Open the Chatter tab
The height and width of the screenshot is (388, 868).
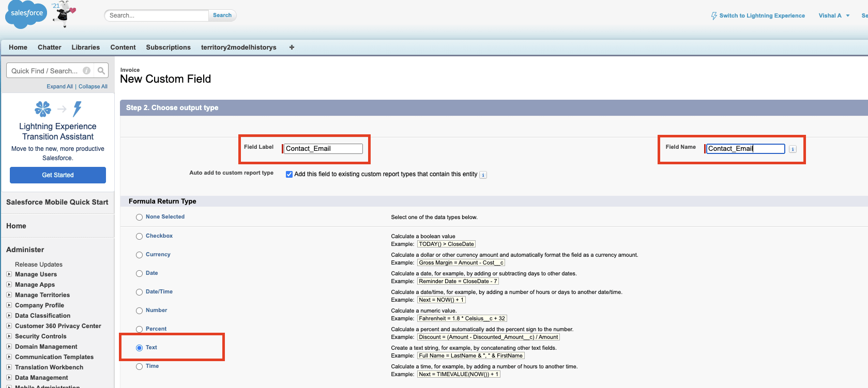50,47
